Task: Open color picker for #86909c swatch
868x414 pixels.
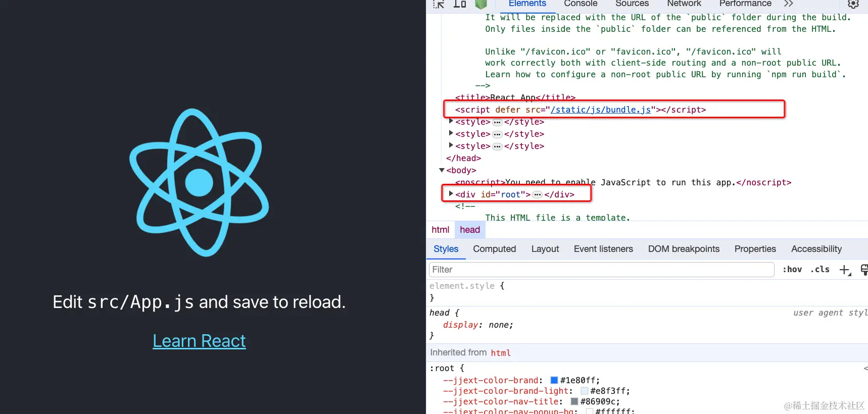Action: (x=574, y=401)
